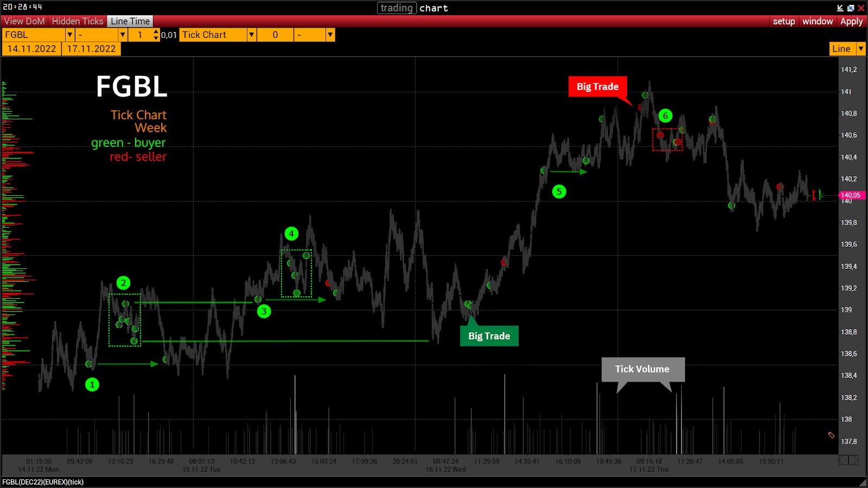Open the setup menu

pos(784,21)
